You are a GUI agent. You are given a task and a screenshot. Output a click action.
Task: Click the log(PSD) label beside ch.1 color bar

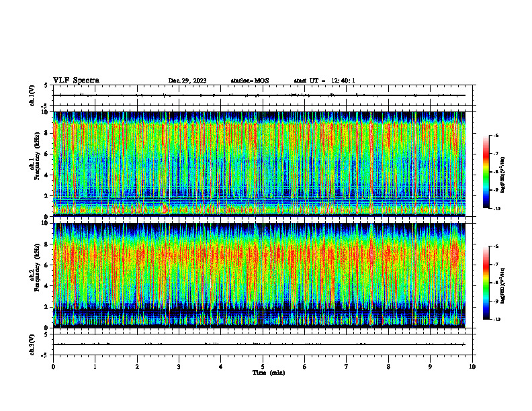click(503, 175)
